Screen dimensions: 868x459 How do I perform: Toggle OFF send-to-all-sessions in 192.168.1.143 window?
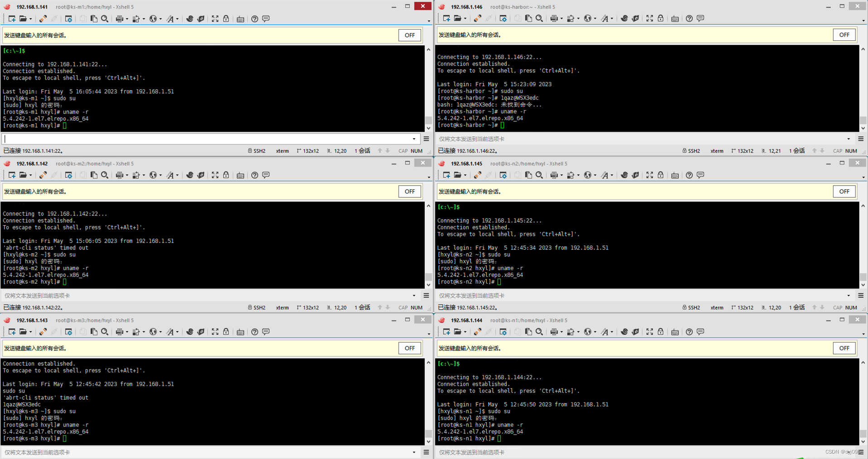point(410,348)
